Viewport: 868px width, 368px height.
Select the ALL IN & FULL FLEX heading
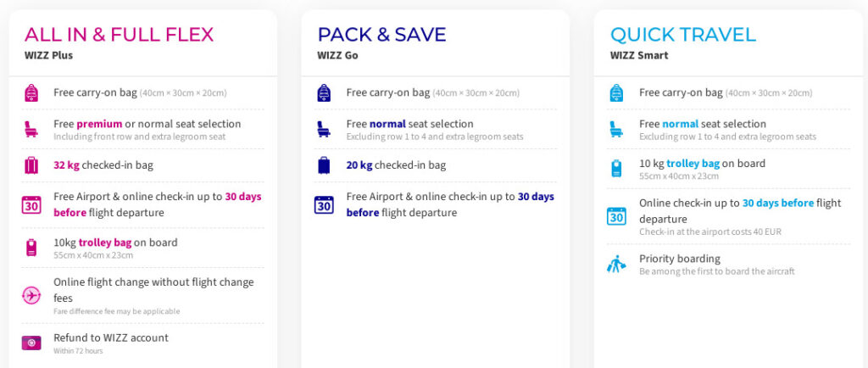[119, 35]
